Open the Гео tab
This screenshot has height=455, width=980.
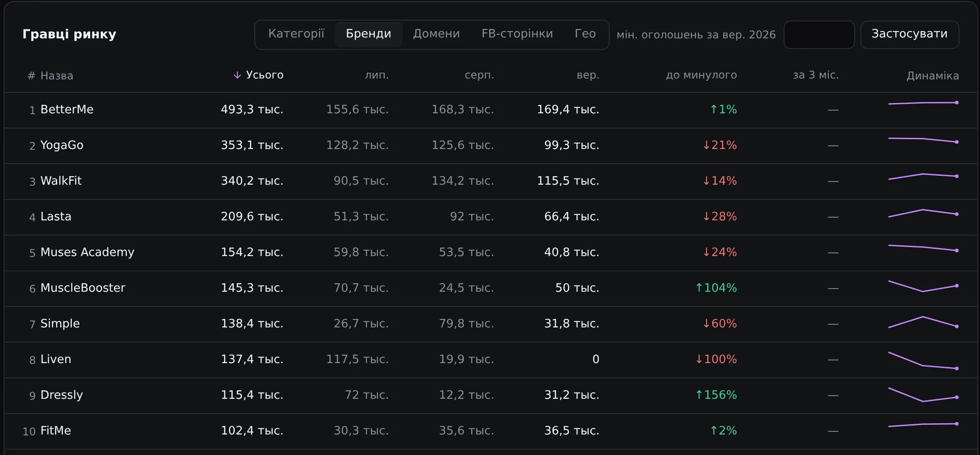point(585,34)
